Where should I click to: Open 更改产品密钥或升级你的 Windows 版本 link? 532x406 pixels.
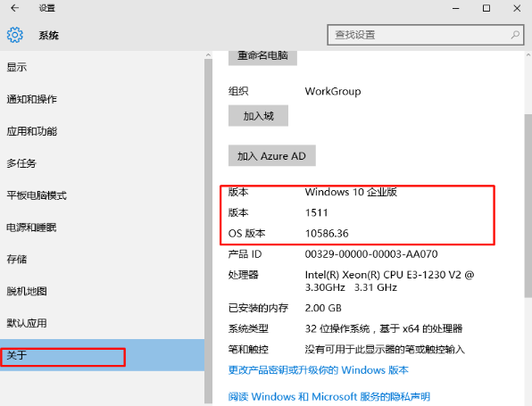[319, 369]
